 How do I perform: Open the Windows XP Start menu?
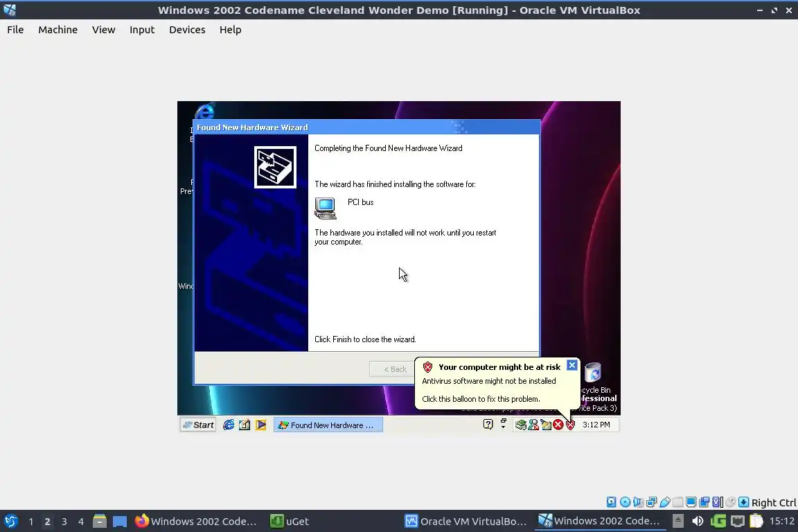click(199, 425)
